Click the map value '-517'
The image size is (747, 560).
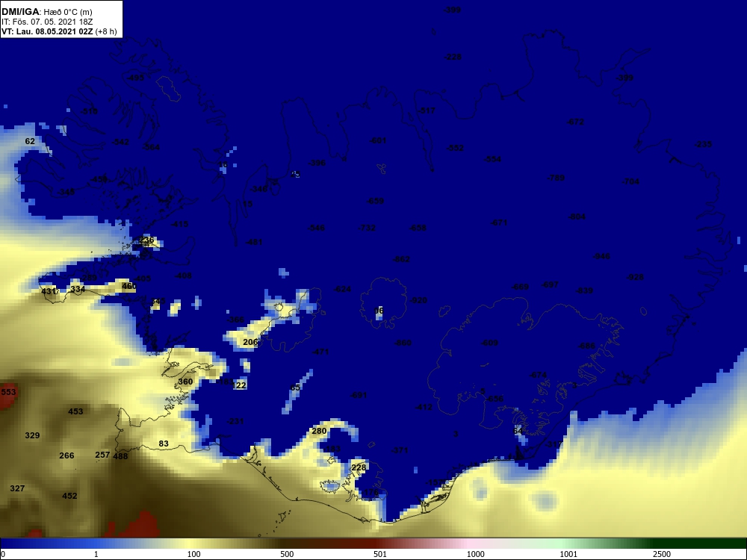pos(427,111)
